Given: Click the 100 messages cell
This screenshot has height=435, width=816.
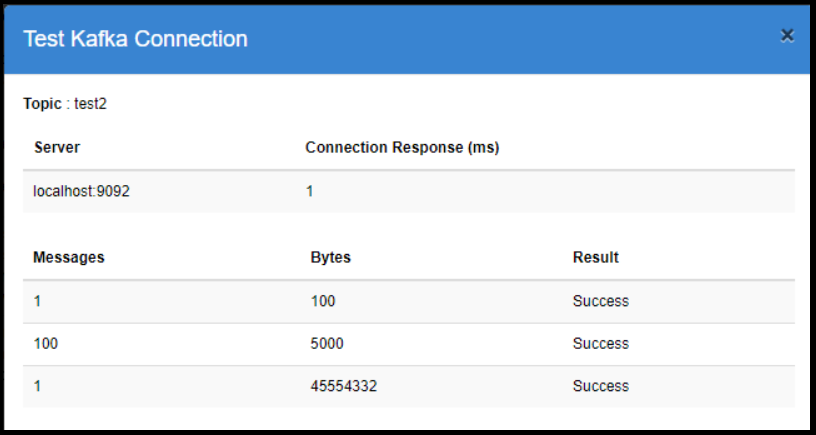Looking at the screenshot, I should click(x=46, y=343).
